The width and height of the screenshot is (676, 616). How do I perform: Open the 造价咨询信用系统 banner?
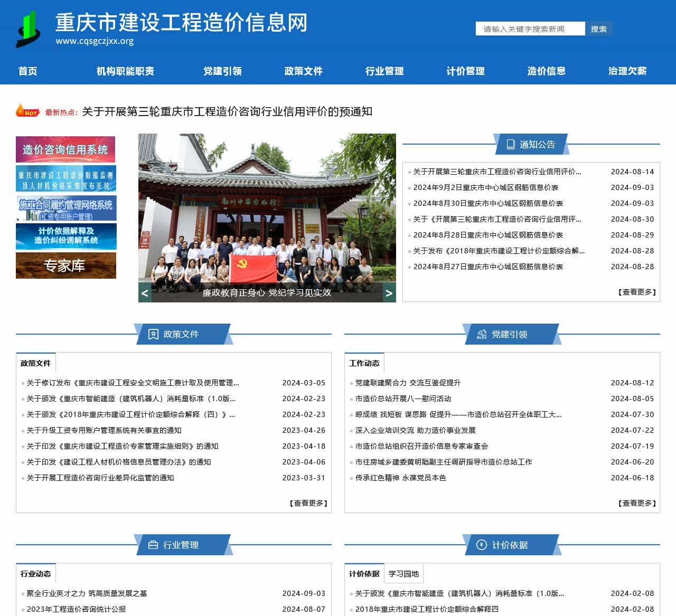click(65, 149)
